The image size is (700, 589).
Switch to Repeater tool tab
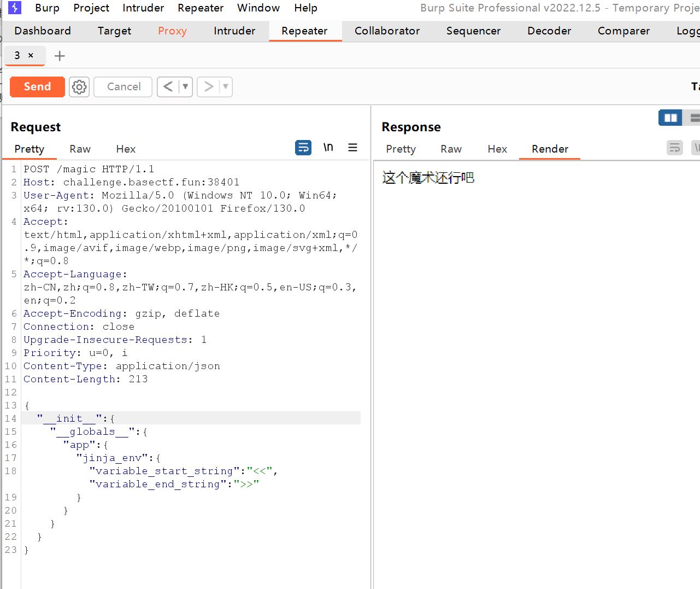[x=304, y=31]
